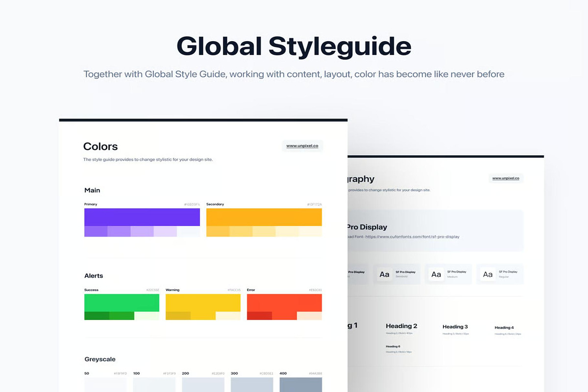Select the Greyscale 50 swatch

(105, 385)
